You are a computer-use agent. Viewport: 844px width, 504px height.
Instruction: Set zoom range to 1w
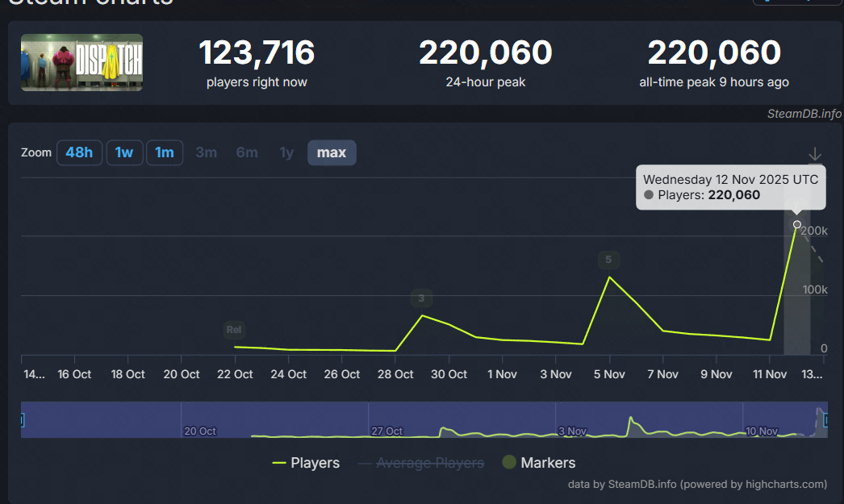[124, 152]
